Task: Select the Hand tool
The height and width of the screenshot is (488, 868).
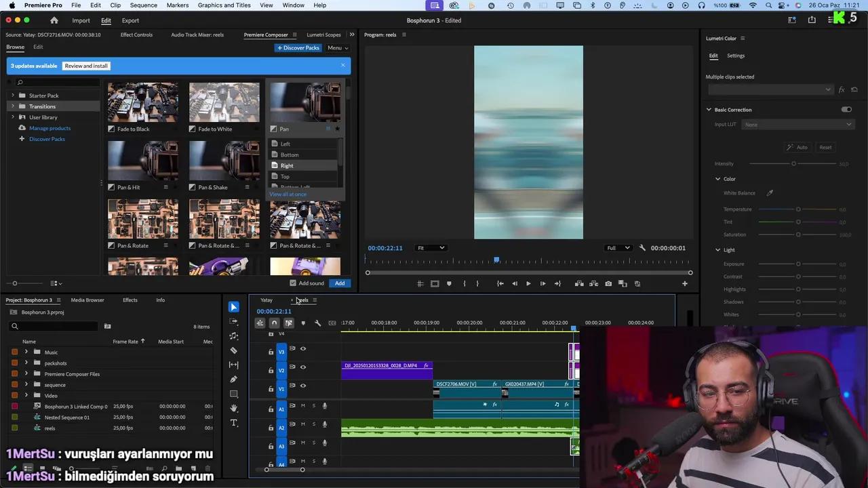Action: 234,408
